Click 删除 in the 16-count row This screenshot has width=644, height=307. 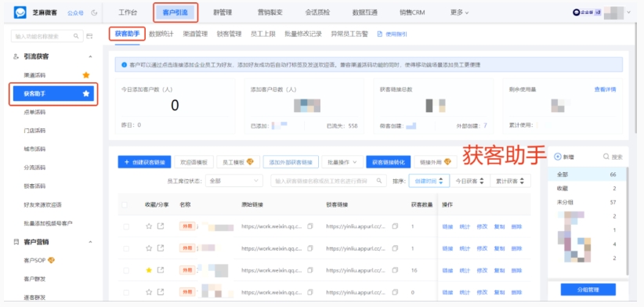tap(516, 270)
